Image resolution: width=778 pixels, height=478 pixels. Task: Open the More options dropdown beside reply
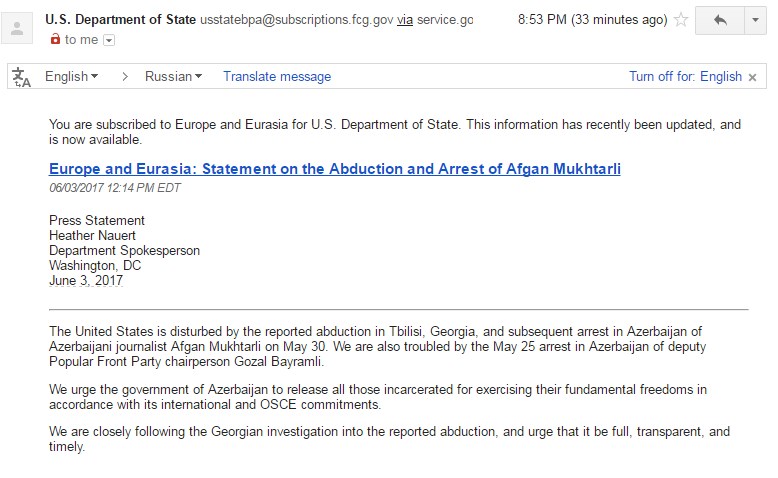click(x=756, y=20)
